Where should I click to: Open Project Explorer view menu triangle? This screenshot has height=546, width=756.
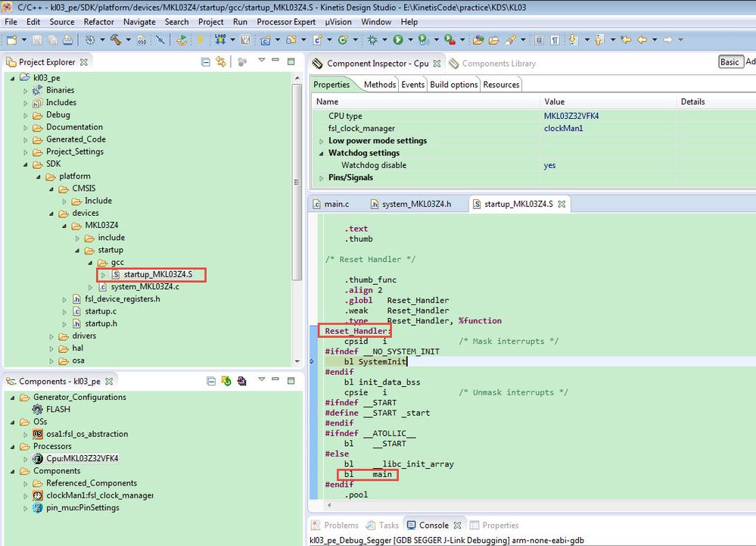click(261, 61)
